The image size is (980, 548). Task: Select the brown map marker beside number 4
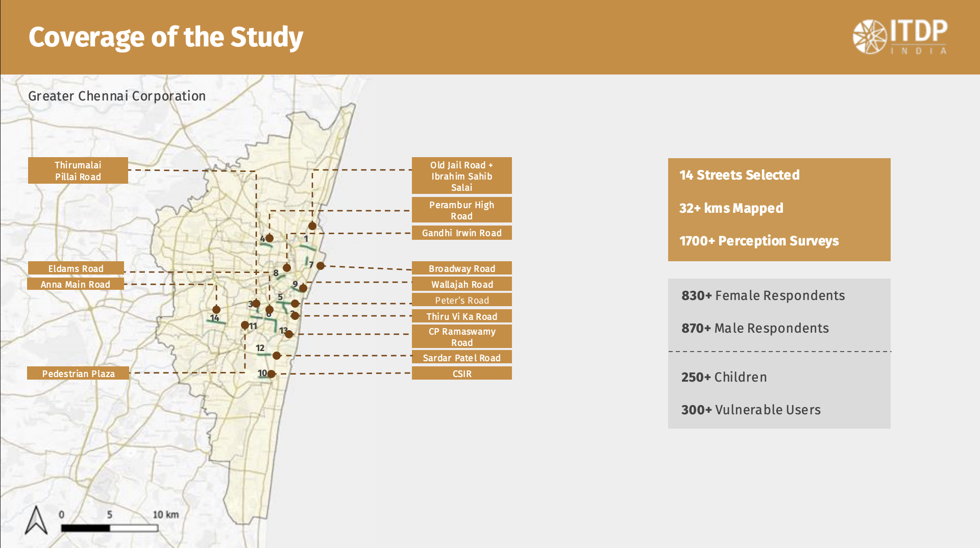point(269,238)
